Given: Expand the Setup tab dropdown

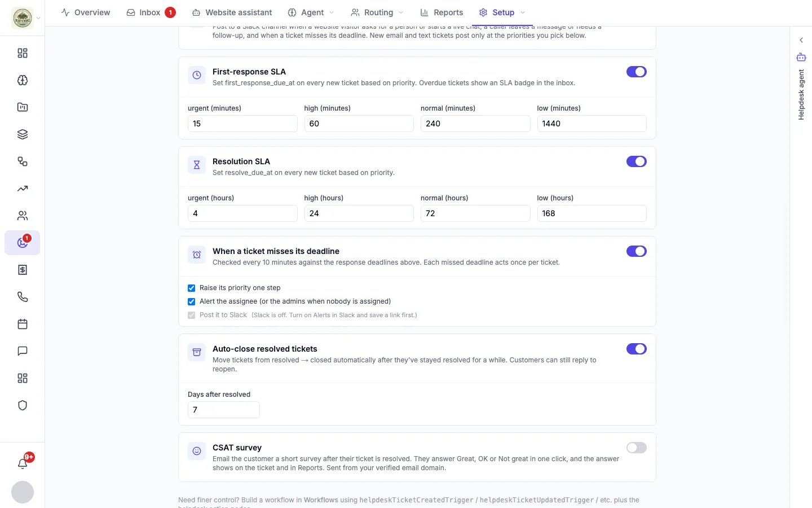Looking at the screenshot, I should [502, 12].
